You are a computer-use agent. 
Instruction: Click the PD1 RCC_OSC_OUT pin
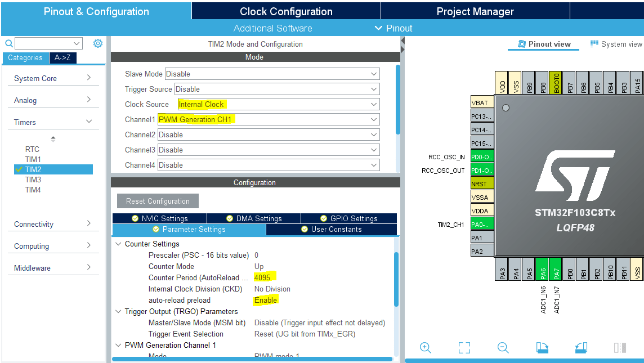[x=482, y=171]
